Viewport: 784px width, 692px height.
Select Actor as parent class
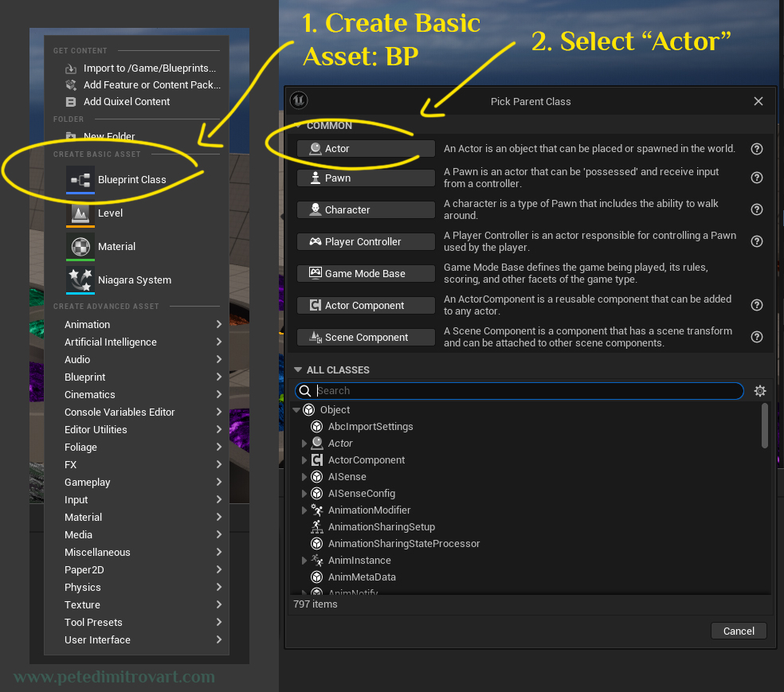click(x=366, y=149)
